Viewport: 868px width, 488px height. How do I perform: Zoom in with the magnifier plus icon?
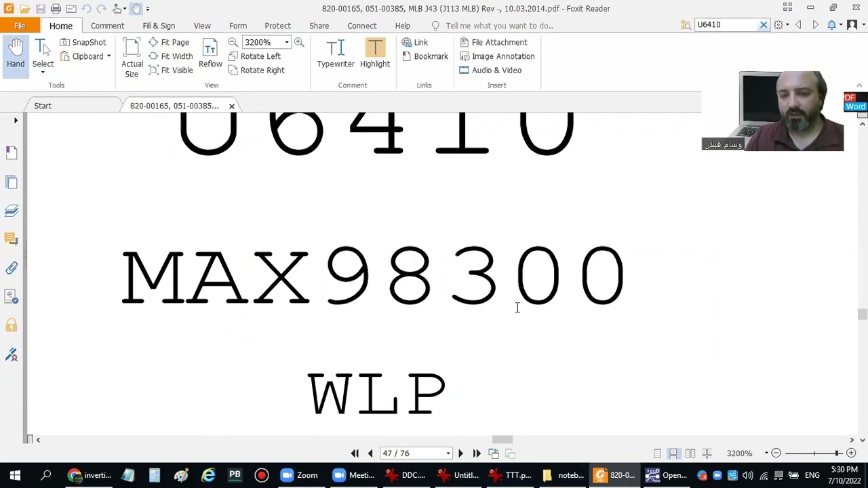point(299,42)
